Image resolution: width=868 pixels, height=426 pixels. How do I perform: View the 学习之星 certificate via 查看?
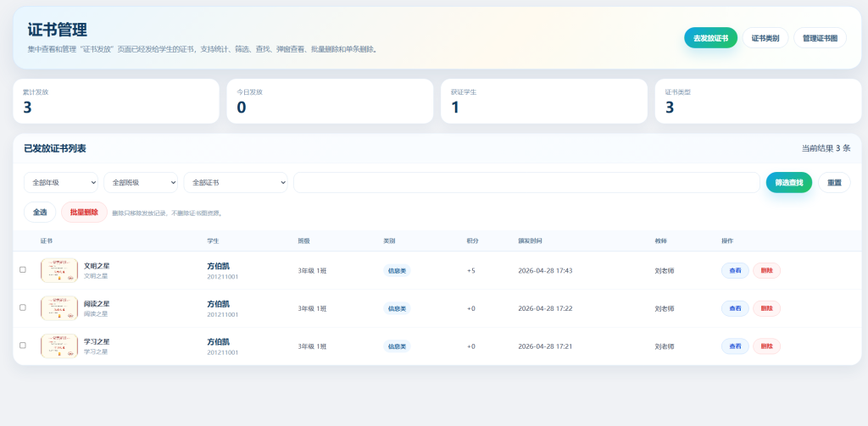735,346
